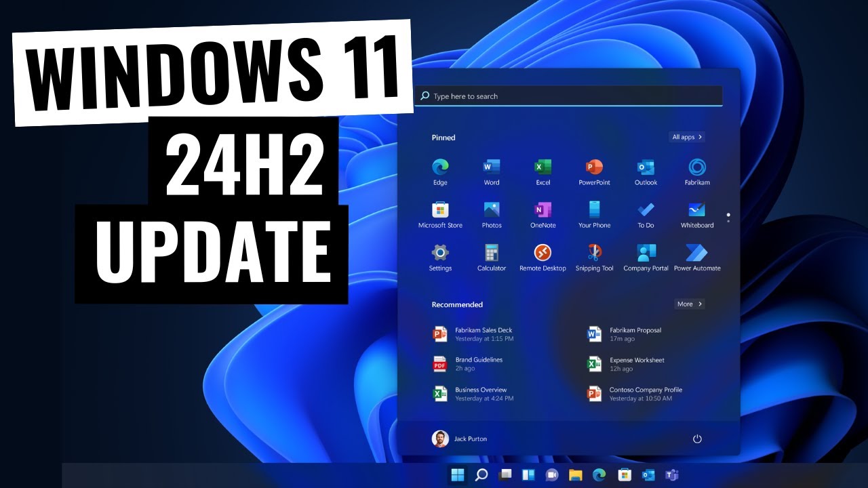This screenshot has height=488, width=868.
Task: Open Microsoft Store from the Pinned grid
Action: (440, 214)
